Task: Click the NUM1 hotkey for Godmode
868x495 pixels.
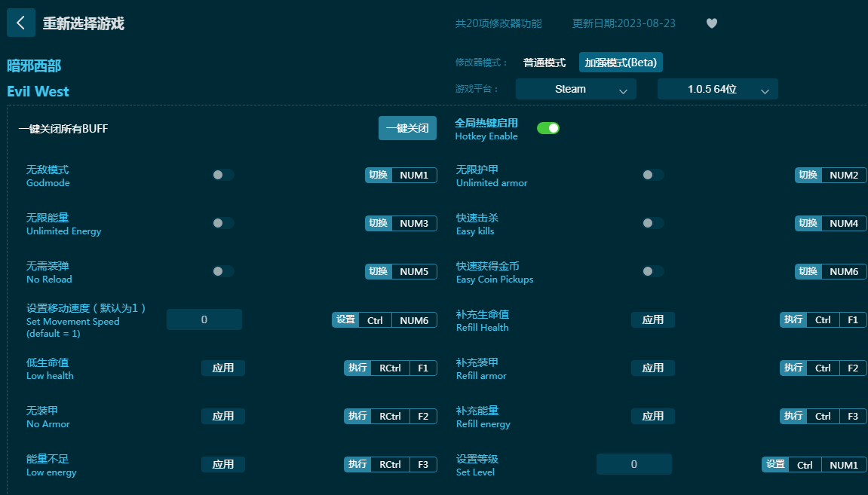Action: click(x=414, y=176)
